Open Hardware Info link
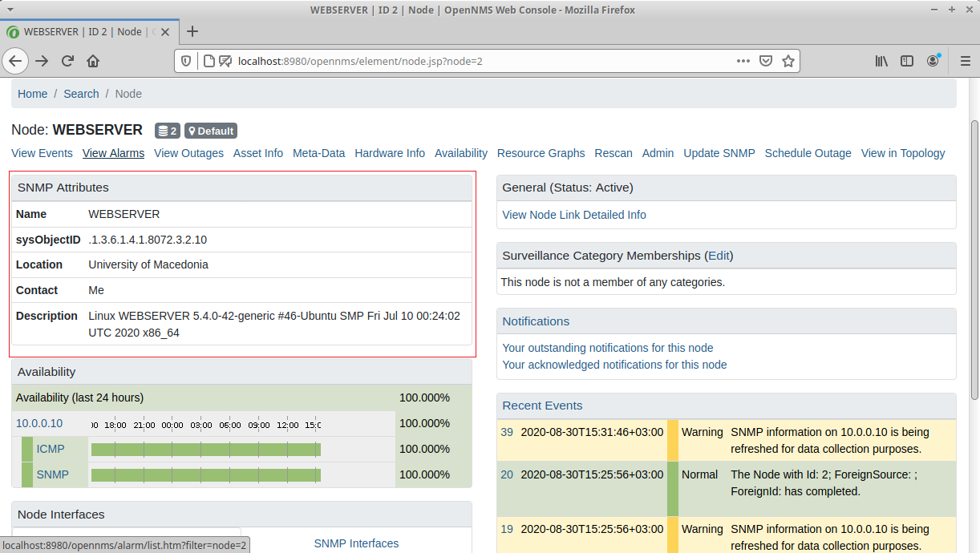The height and width of the screenshot is (553, 980). click(x=390, y=153)
